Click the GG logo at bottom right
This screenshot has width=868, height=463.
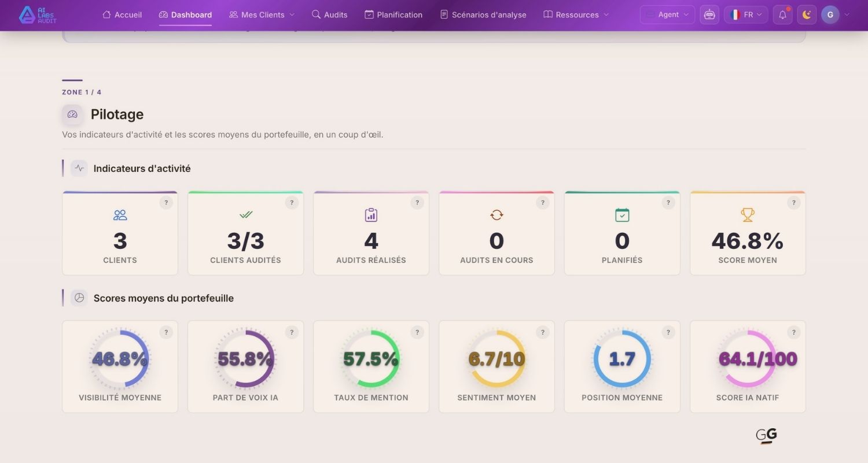tap(767, 436)
